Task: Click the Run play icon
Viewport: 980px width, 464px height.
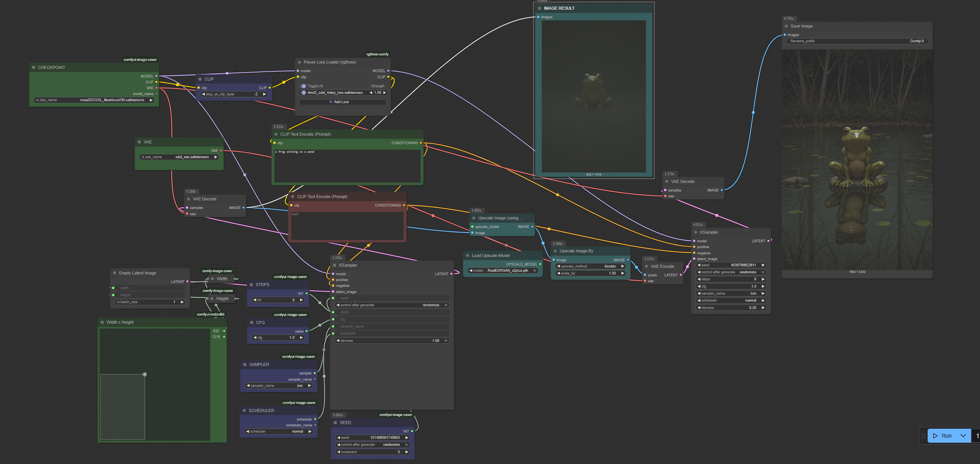Action: click(935, 436)
